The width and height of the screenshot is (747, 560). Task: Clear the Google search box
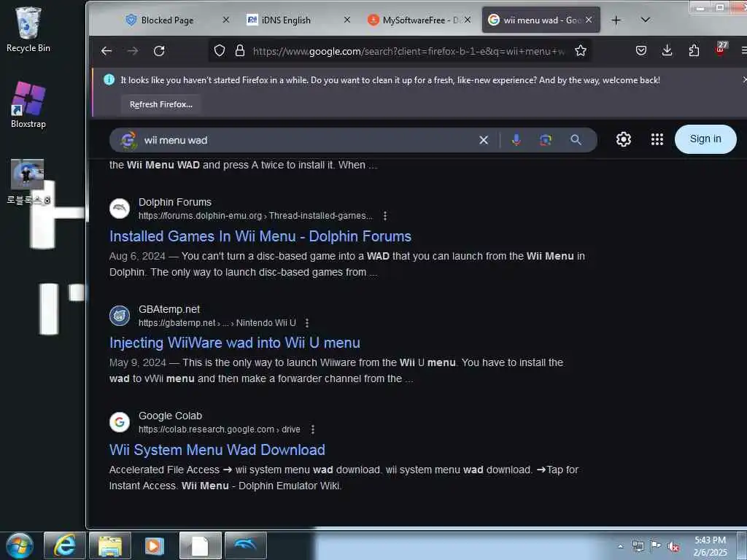click(484, 140)
